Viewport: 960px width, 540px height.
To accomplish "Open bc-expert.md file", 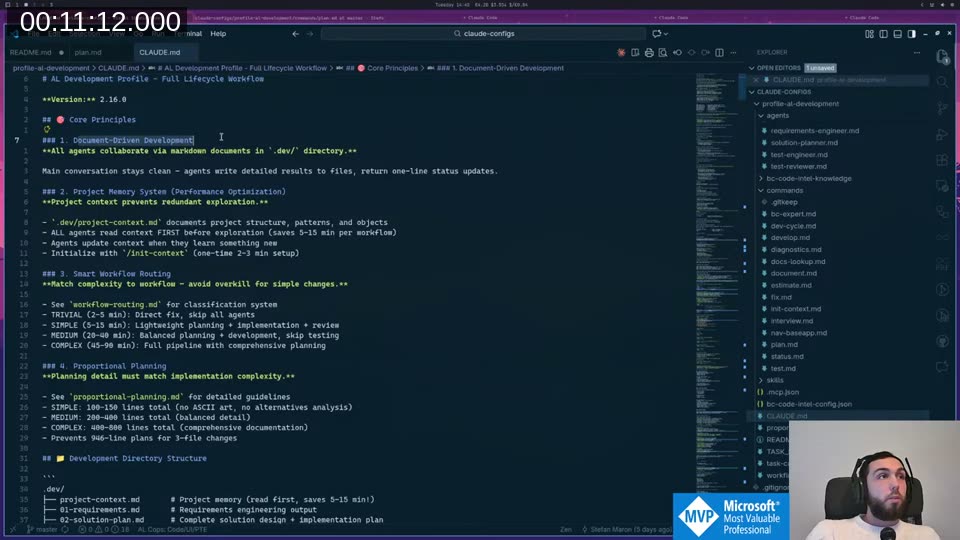I will pos(793,214).
